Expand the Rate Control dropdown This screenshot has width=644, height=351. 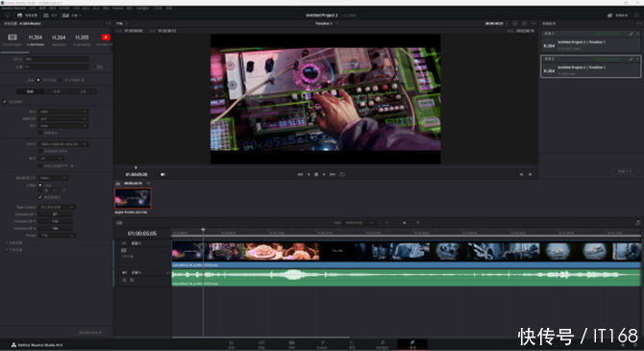pyautogui.click(x=57, y=207)
